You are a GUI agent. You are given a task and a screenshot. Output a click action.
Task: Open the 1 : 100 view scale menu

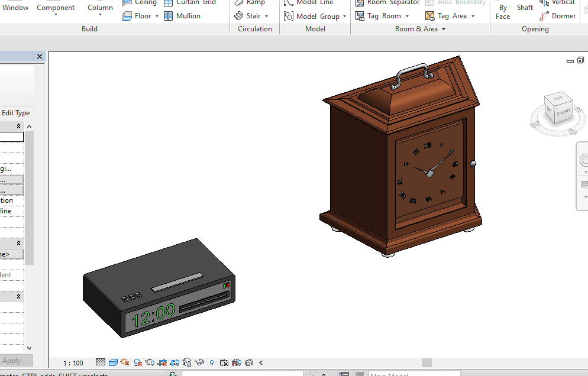pyautogui.click(x=73, y=362)
